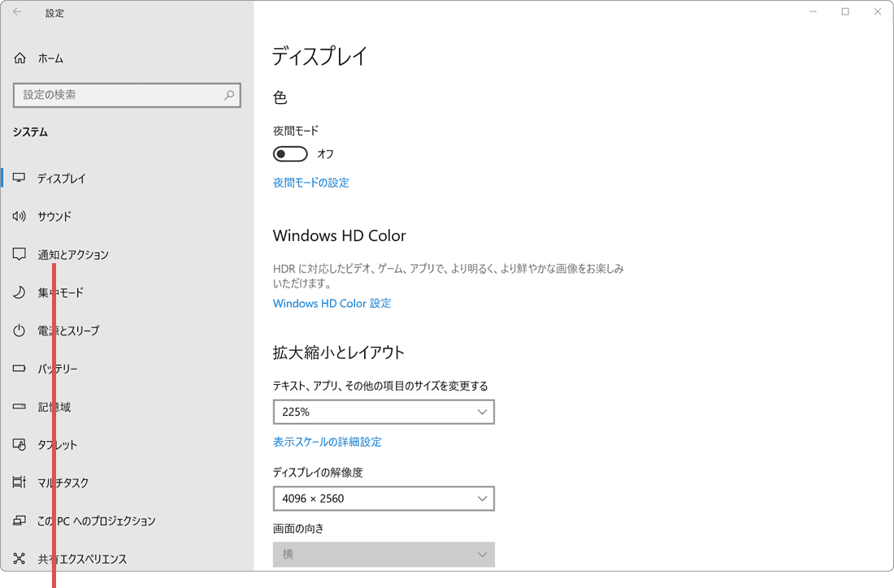This screenshot has height=588, width=894.
Task: Open the ディスプレイの解像度 dropdown
Action: click(384, 498)
